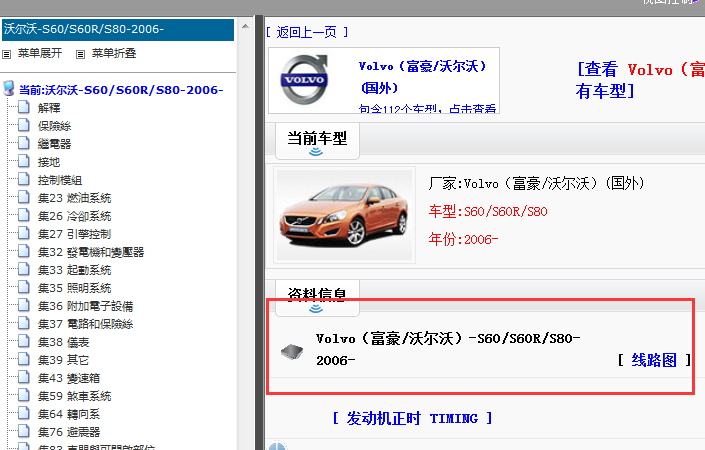Open the 线路图 wiring diagram link
This screenshot has height=450, width=705.
point(654,360)
